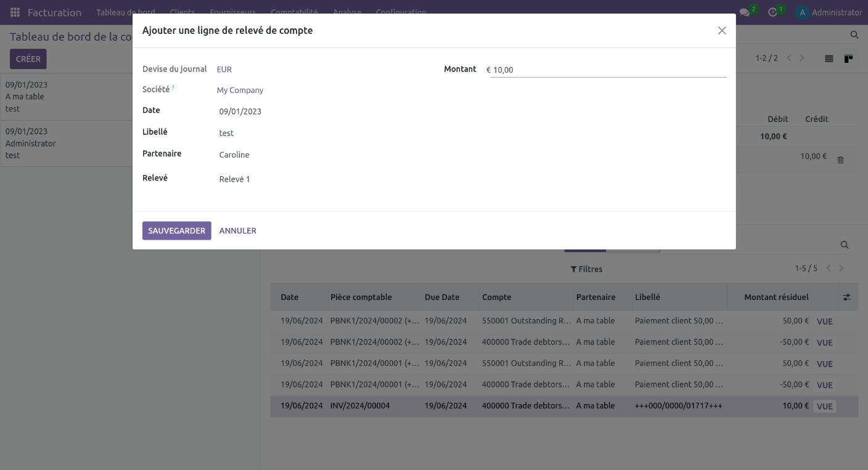
Task: Open the optional columns settings icon
Action: (847, 298)
